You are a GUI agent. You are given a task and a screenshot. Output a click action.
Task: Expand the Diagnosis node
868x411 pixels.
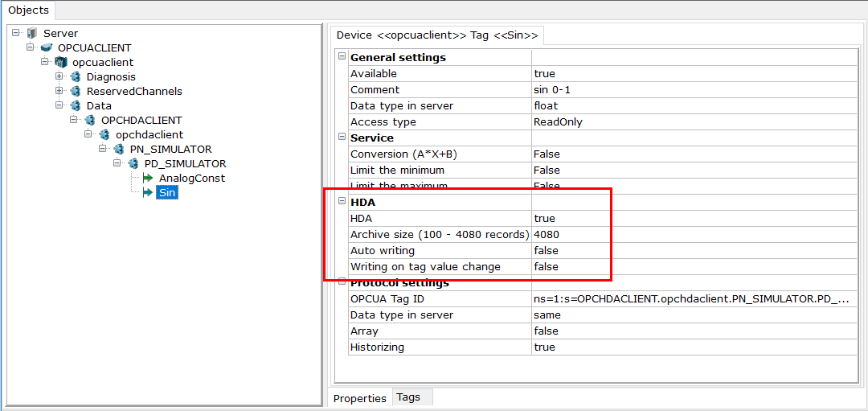pyautogui.click(x=59, y=76)
